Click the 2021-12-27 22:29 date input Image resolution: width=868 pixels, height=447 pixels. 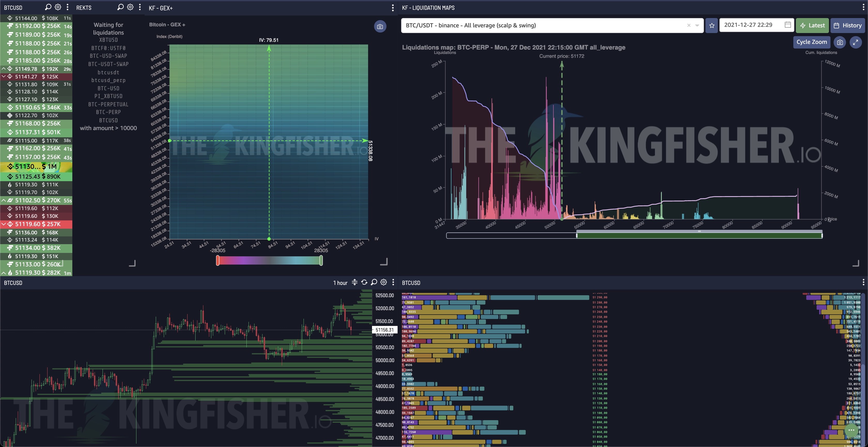[x=750, y=25]
